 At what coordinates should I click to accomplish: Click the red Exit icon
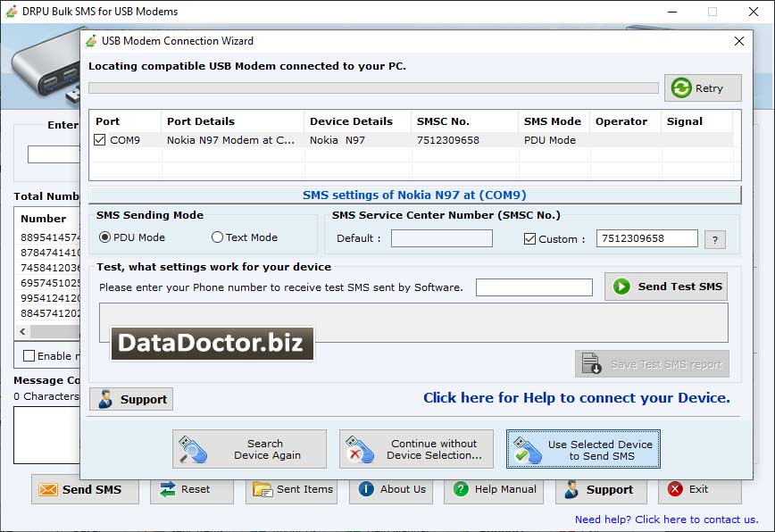[x=674, y=489]
